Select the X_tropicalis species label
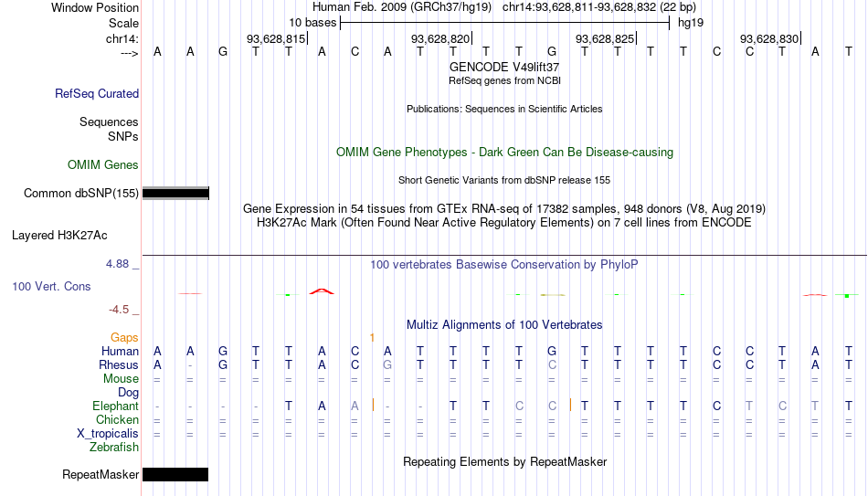The image size is (868, 496). [108, 434]
